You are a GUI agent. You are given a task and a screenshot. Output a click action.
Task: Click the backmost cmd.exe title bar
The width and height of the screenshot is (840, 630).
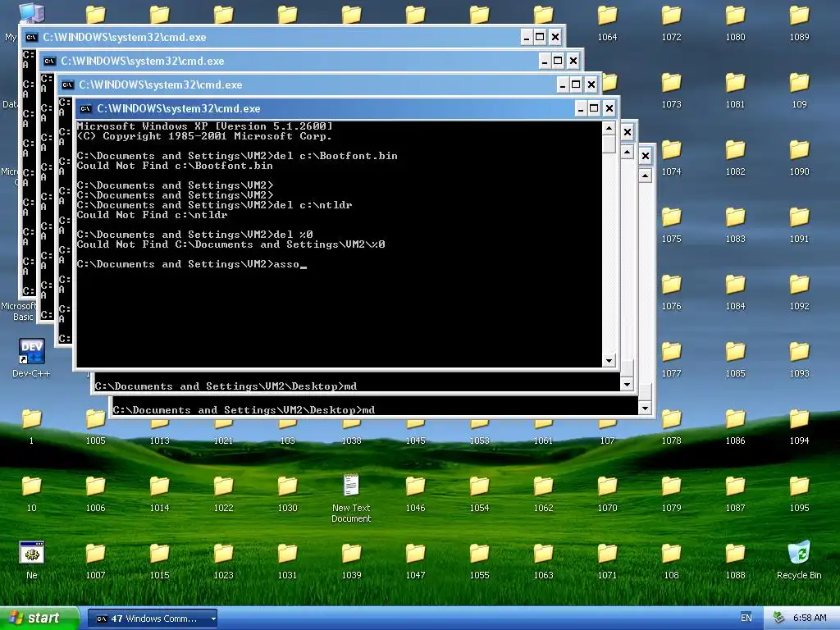[x=292, y=37]
